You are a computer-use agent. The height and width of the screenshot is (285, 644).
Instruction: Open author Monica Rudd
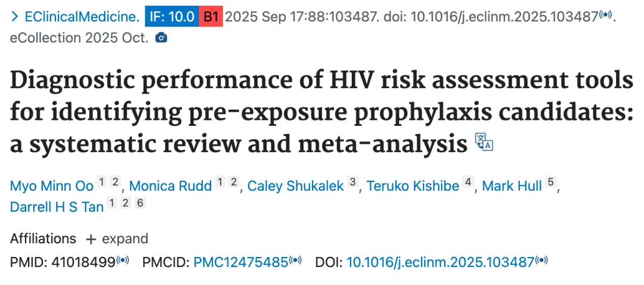click(171, 186)
